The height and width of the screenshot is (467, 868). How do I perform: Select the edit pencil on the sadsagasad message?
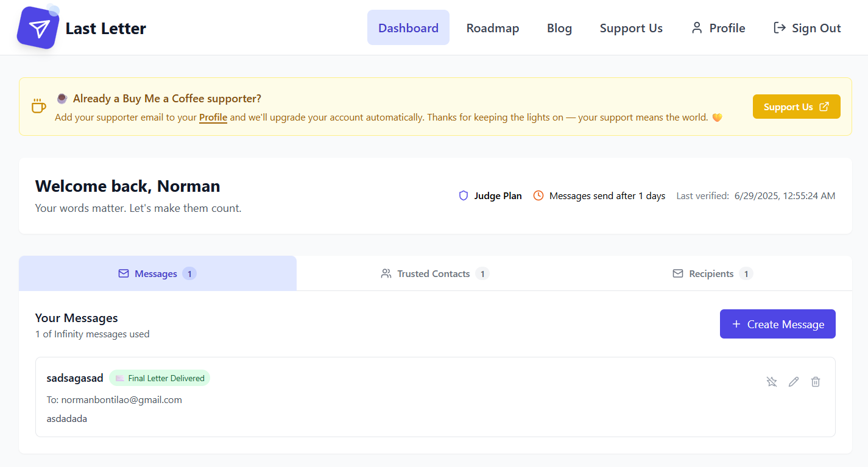(x=793, y=381)
